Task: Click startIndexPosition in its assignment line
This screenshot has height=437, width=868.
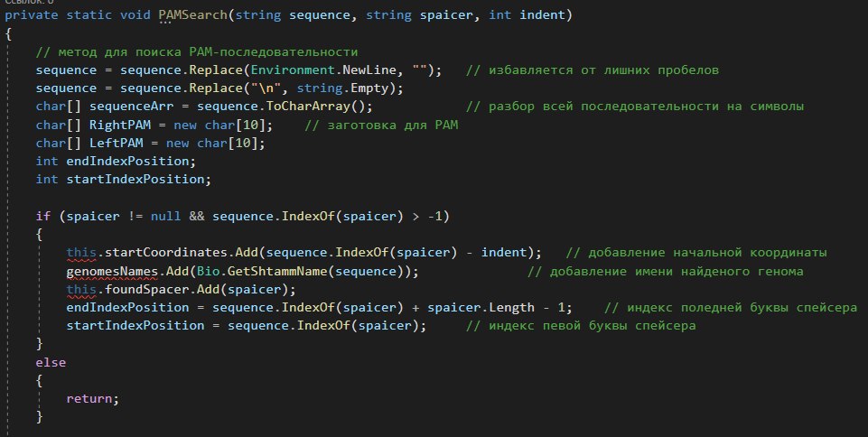Action: click(135, 326)
